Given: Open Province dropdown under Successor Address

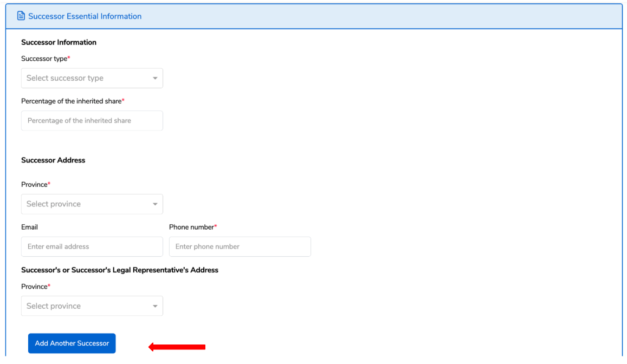Looking at the screenshot, I should tap(92, 204).
